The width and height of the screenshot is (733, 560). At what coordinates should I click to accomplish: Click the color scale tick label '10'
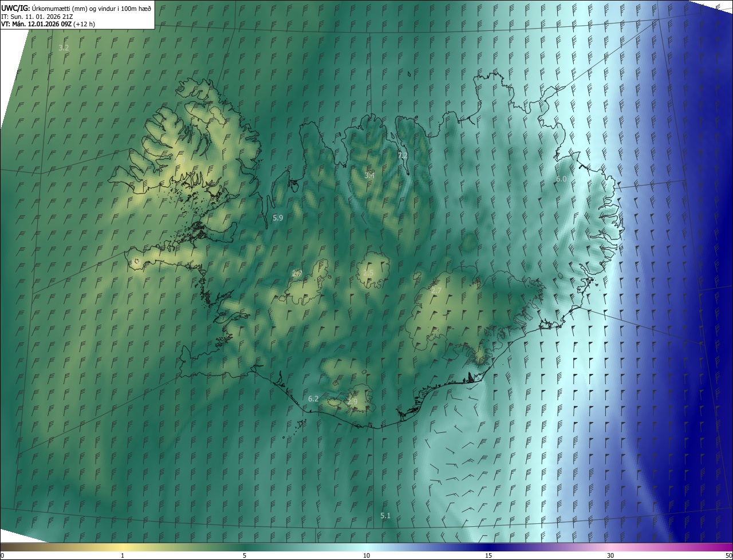pyautogui.click(x=366, y=556)
